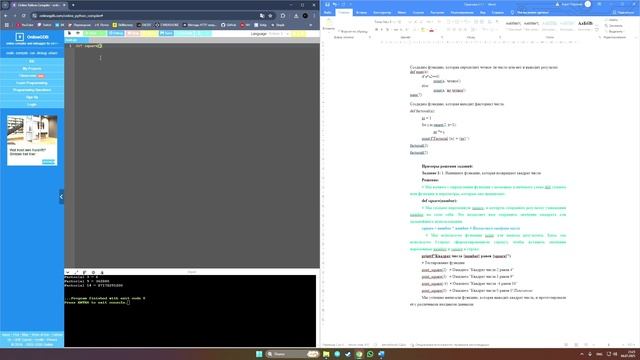The image size is (640, 360).
Task: Click the new file icon in OnlineGDB toolbar
Action: [x=69, y=33]
